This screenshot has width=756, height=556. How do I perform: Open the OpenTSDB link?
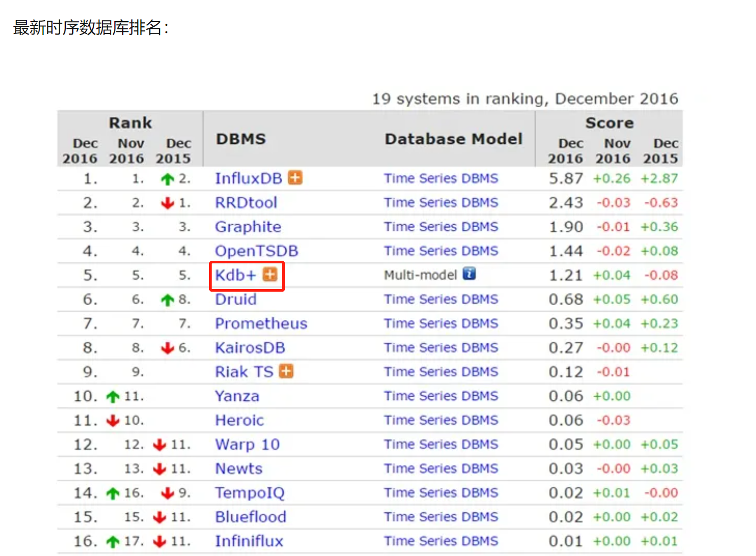pyautogui.click(x=256, y=251)
